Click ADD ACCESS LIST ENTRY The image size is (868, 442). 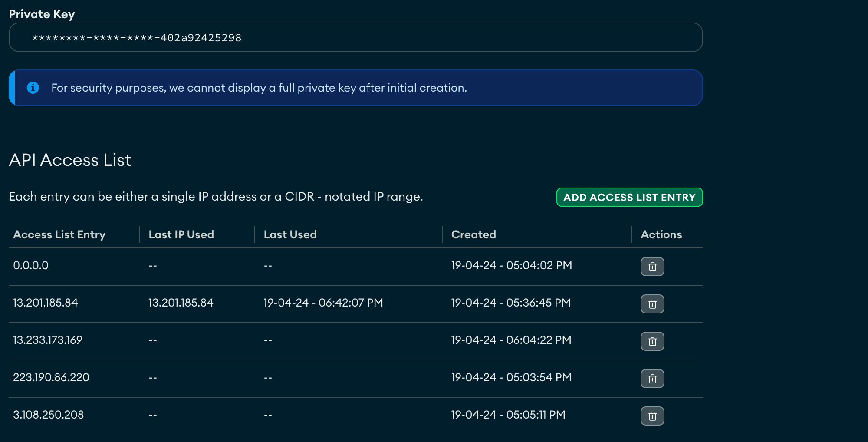(629, 197)
